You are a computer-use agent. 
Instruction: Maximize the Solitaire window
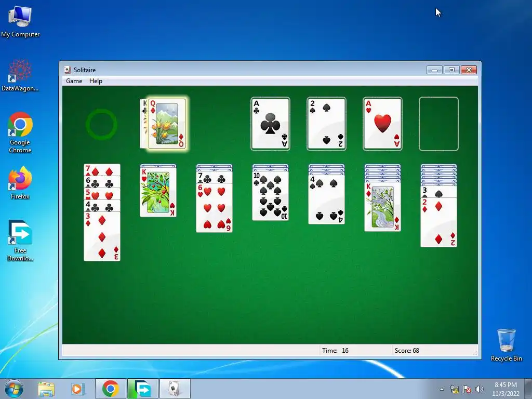tap(451, 70)
